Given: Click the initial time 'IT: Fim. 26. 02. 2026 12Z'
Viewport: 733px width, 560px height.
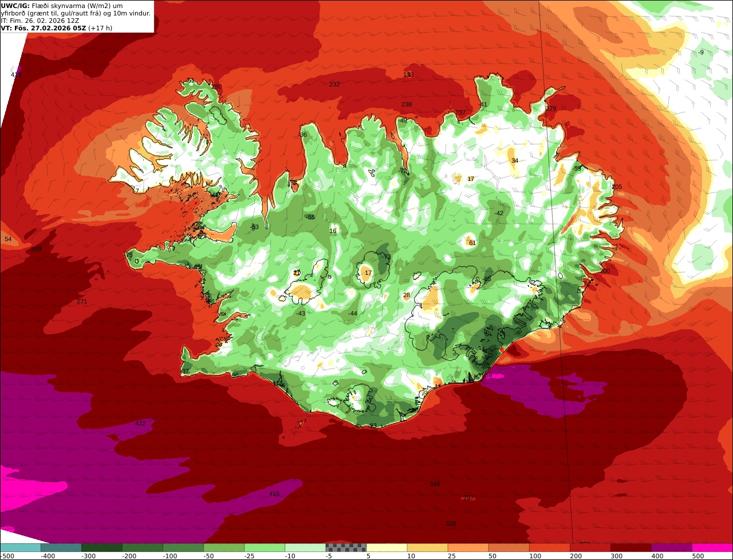Looking at the screenshot, I should [x=40, y=21].
